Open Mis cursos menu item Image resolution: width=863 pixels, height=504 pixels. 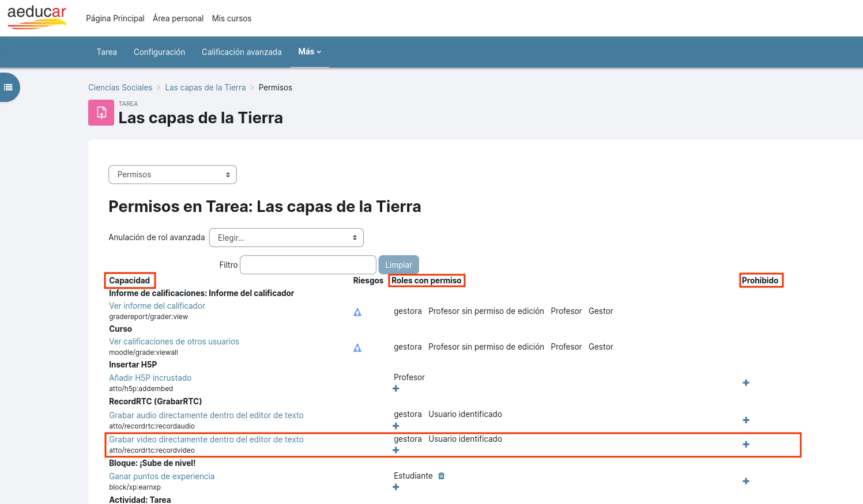point(232,18)
